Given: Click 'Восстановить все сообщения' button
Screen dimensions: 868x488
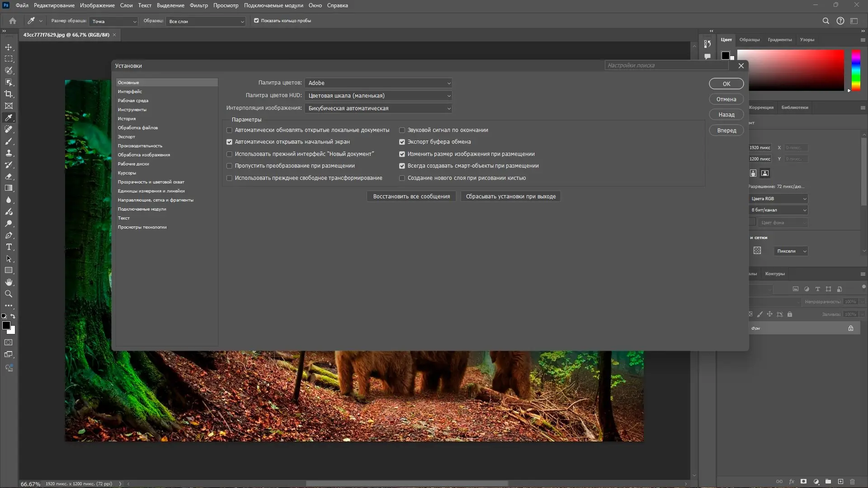Looking at the screenshot, I should 411,197.
